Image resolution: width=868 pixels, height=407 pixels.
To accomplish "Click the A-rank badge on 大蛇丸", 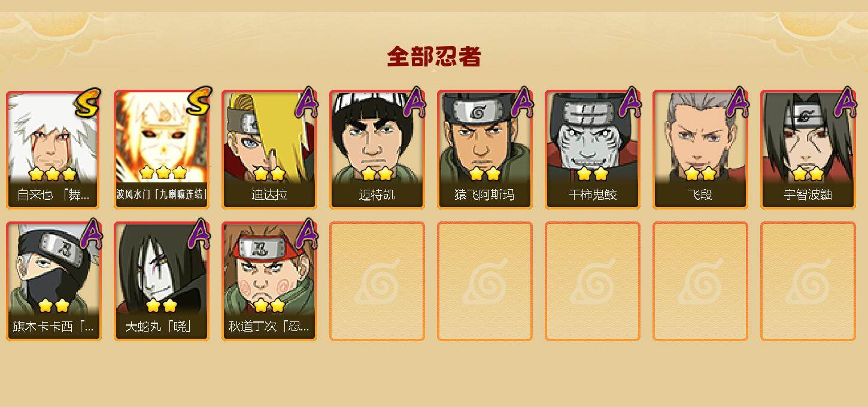I will coord(199,233).
